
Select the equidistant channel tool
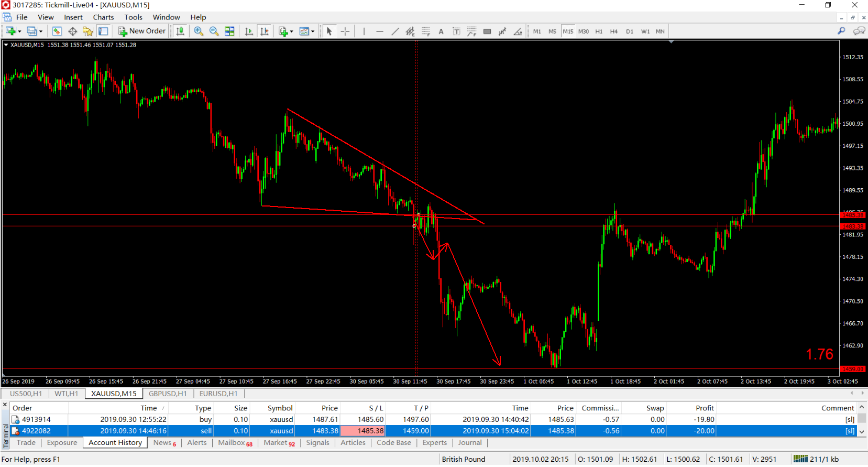point(410,31)
